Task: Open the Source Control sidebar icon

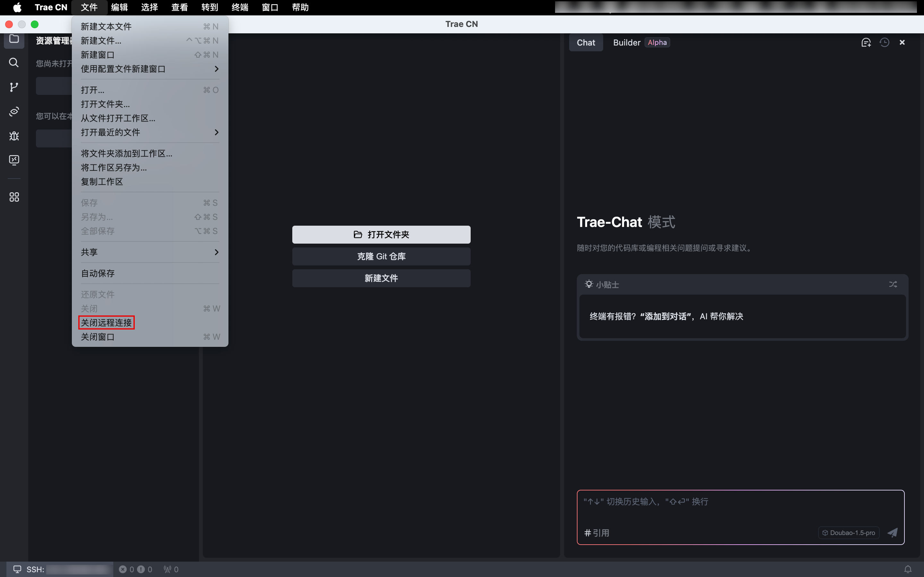Action: 14,87
